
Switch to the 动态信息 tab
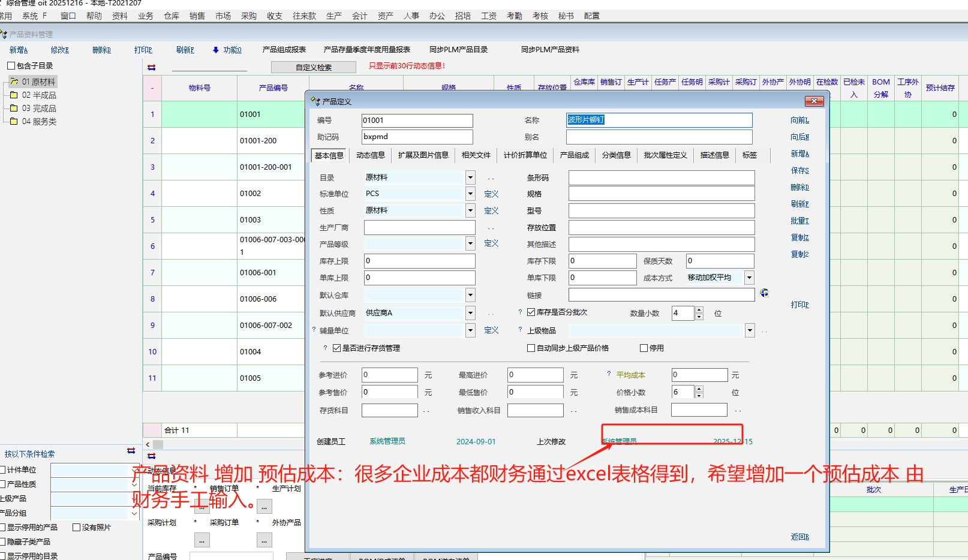(x=370, y=155)
